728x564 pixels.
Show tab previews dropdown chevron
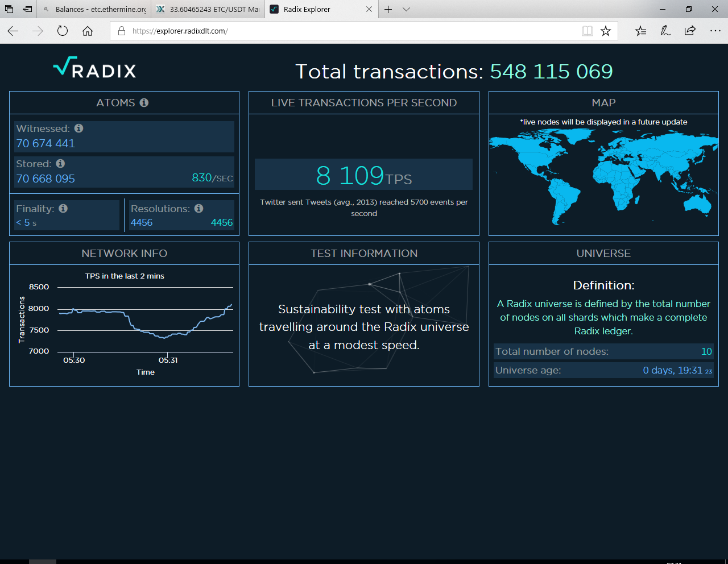point(406,9)
